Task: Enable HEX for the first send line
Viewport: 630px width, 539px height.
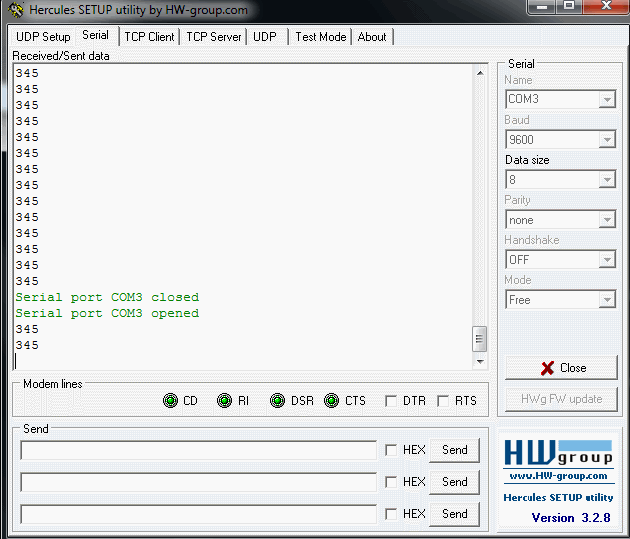Action: point(391,450)
